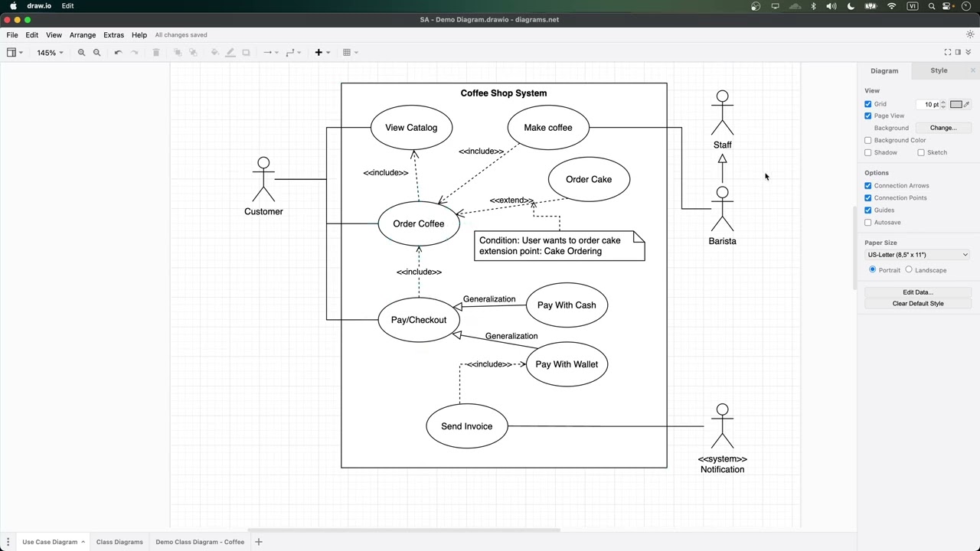
Task: Open the view panels dropdown
Action: (15, 53)
